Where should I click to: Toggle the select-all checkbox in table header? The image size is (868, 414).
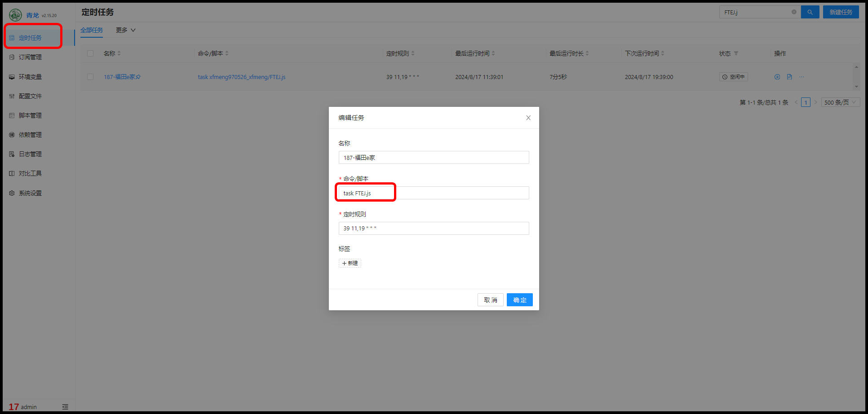coord(90,53)
